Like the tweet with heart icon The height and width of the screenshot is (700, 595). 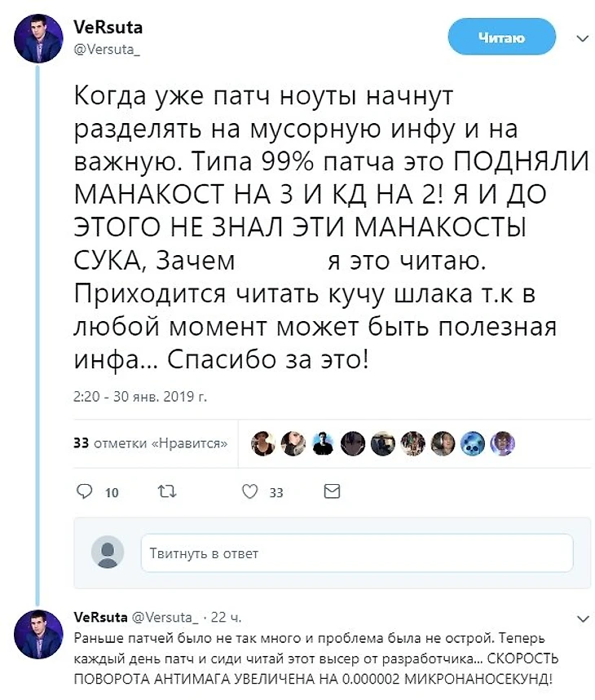coord(251,491)
